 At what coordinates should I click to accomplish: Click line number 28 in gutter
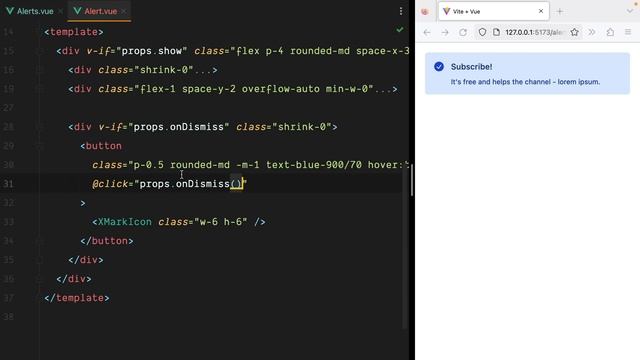coord(9,127)
